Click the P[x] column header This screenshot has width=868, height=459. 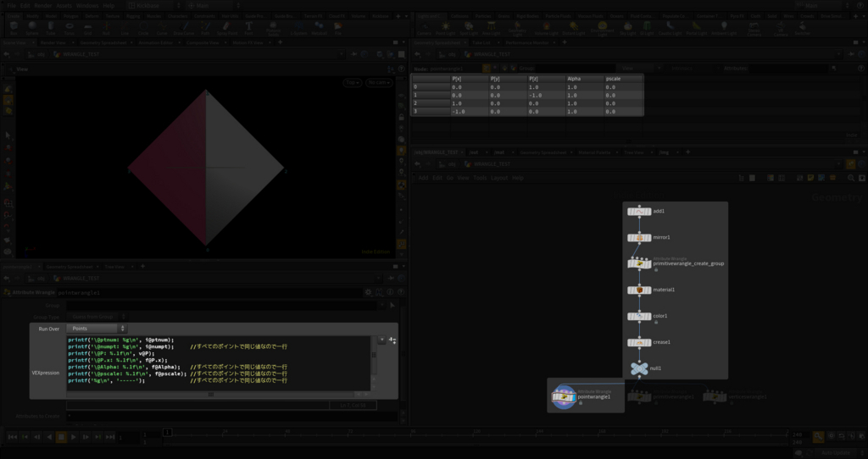click(x=468, y=79)
